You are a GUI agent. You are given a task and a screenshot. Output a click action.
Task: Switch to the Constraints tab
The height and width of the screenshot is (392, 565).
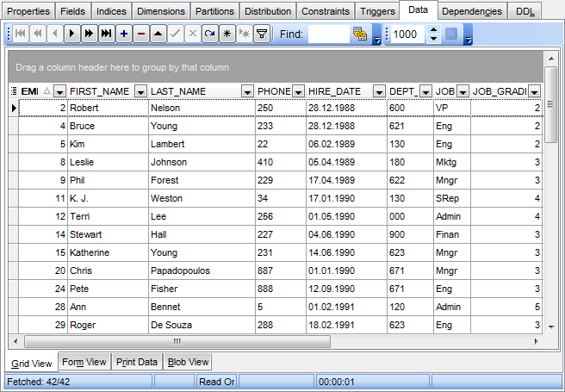(x=326, y=11)
